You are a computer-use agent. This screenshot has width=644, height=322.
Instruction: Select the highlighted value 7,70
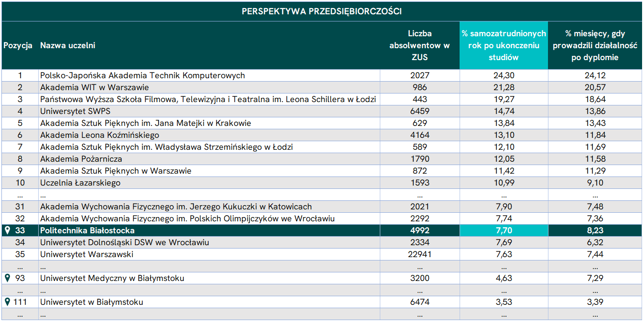[504, 230]
